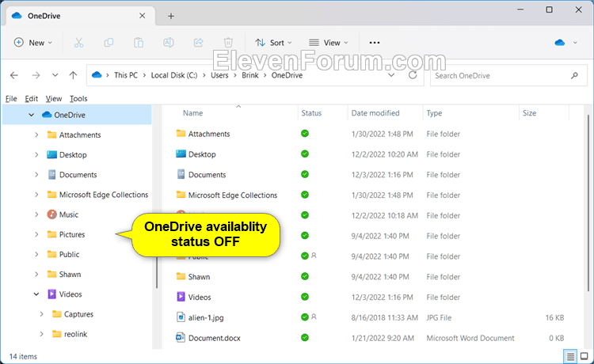
Task: Click the Videos folder icon in file list
Action: [x=181, y=297]
